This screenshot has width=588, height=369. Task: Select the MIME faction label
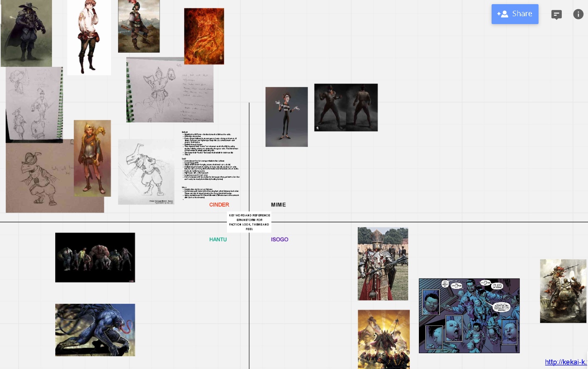point(278,205)
